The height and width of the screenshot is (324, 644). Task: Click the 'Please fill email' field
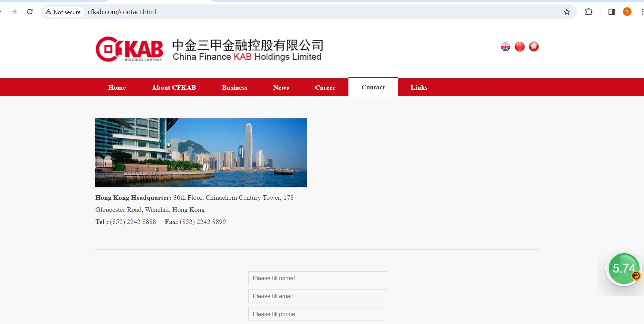(x=318, y=296)
